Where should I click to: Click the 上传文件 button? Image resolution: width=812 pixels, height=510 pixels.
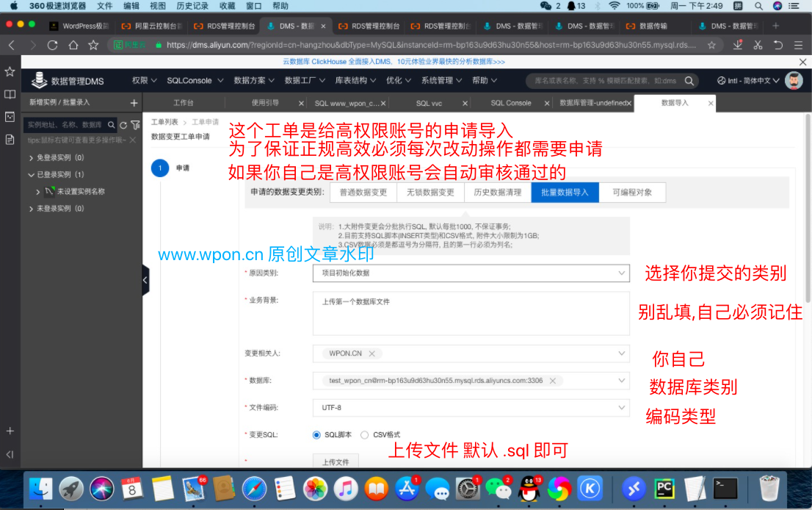coord(336,461)
